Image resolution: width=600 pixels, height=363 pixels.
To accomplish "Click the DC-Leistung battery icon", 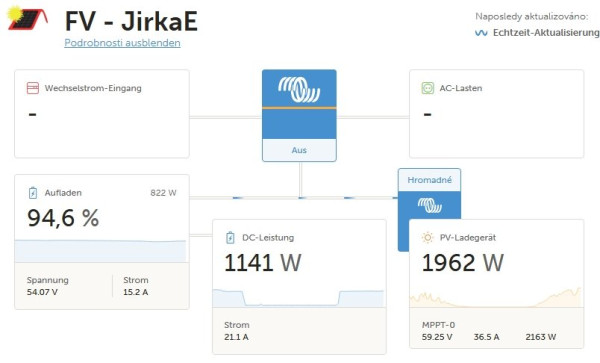I will point(230,238).
